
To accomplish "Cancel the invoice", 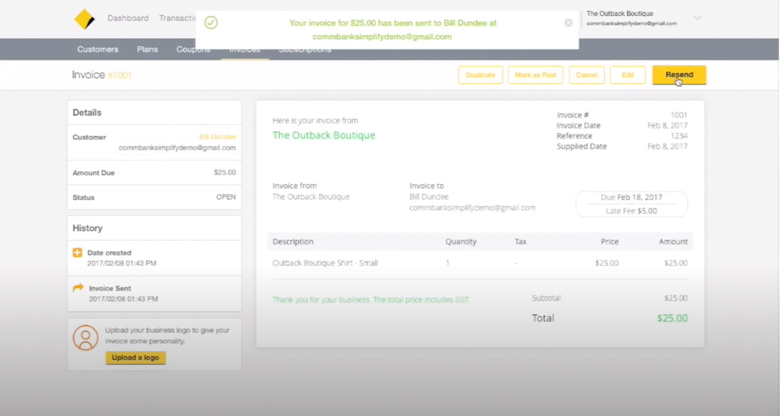I will (586, 75).
